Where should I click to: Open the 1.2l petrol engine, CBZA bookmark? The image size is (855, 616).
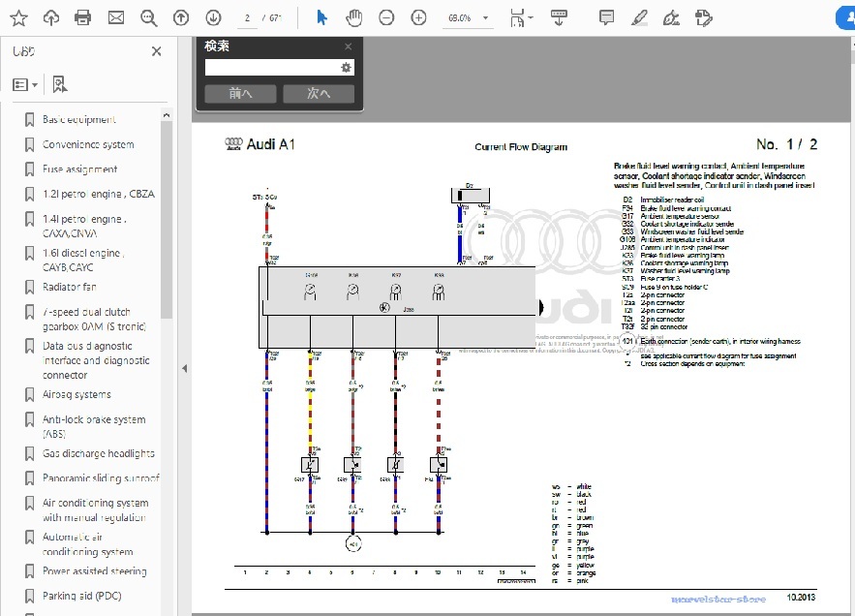coord(99,194)
